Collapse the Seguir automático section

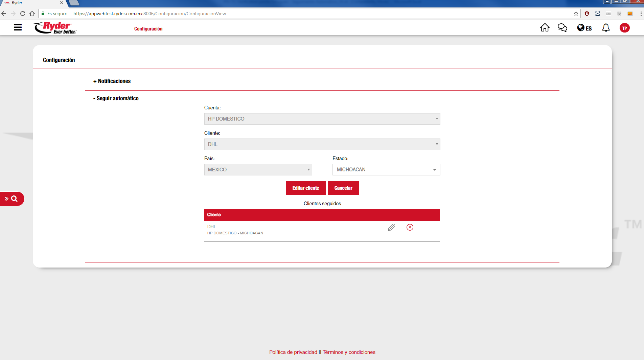point(116,99)
